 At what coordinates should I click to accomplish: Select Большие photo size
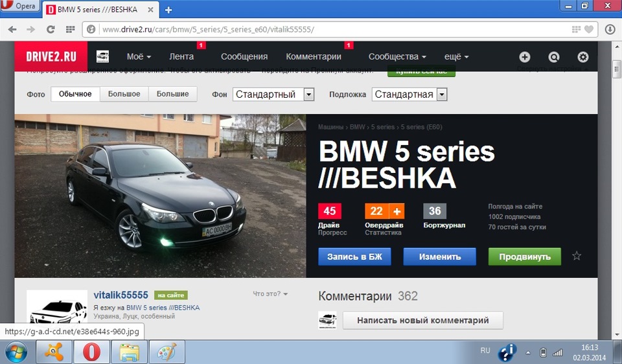click(172, 94)
